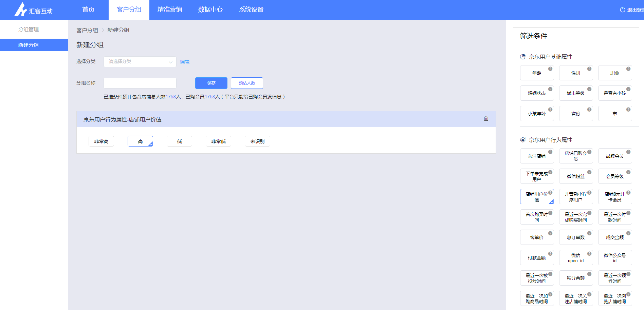Screen dimensions: 644x310
Task: Go to the 首页 tab
Action: [x=88, y=10]
